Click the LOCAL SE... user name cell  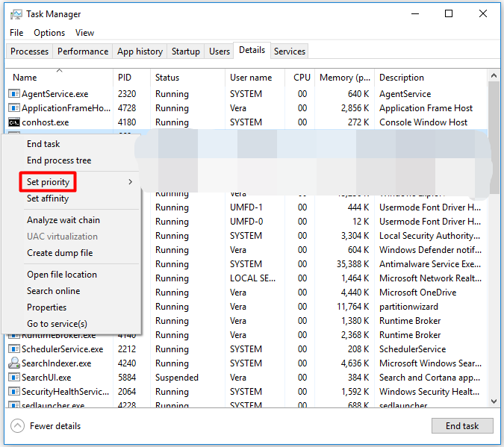point(252,278)
